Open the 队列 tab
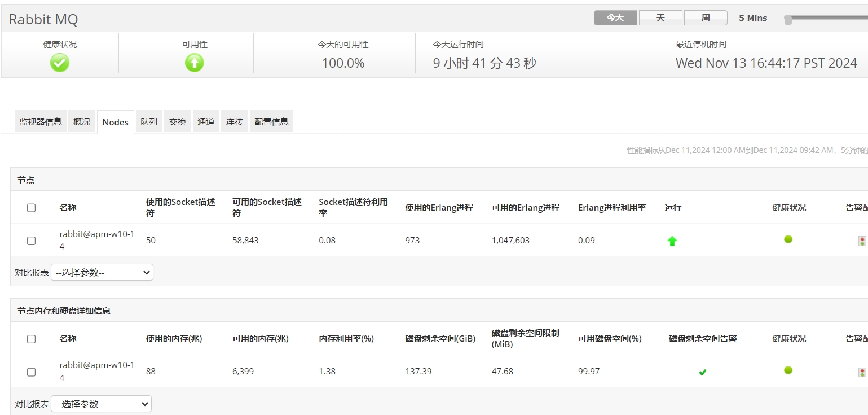868x415 pixels. tap(149, 121)
